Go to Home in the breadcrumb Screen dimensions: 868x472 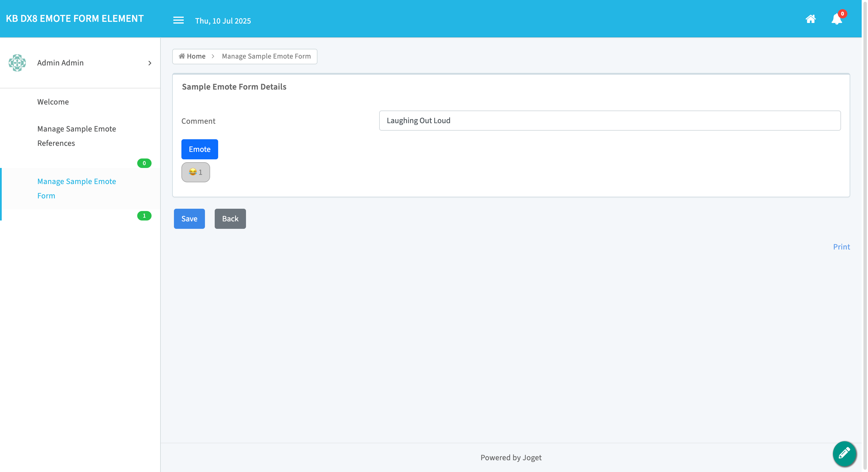click(192, 56)
